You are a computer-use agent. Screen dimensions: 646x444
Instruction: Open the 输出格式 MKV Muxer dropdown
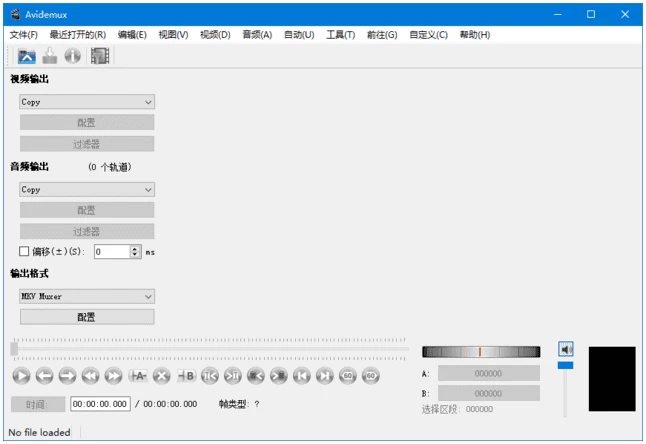[87, 296]
